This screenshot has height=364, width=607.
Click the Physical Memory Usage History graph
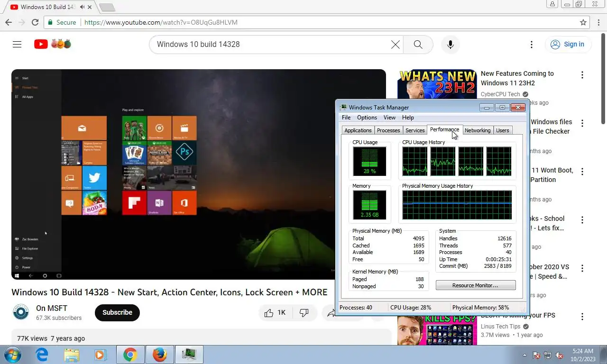(457, 205)
